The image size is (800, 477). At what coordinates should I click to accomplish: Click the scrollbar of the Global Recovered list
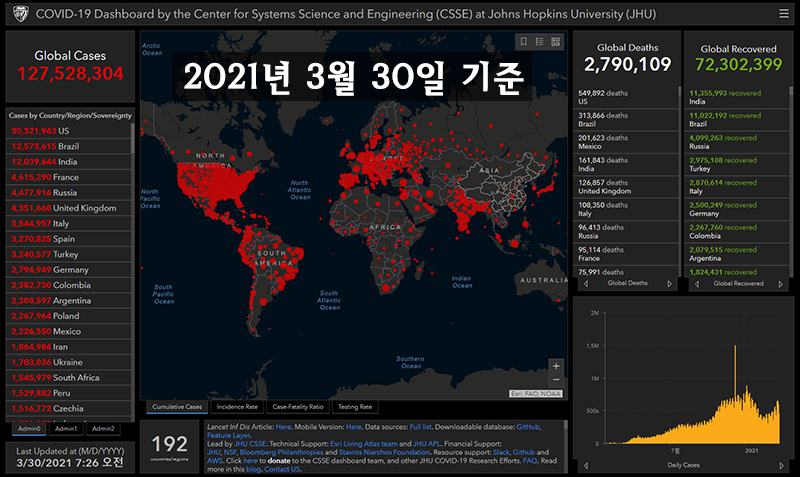(x=791, y=92)
